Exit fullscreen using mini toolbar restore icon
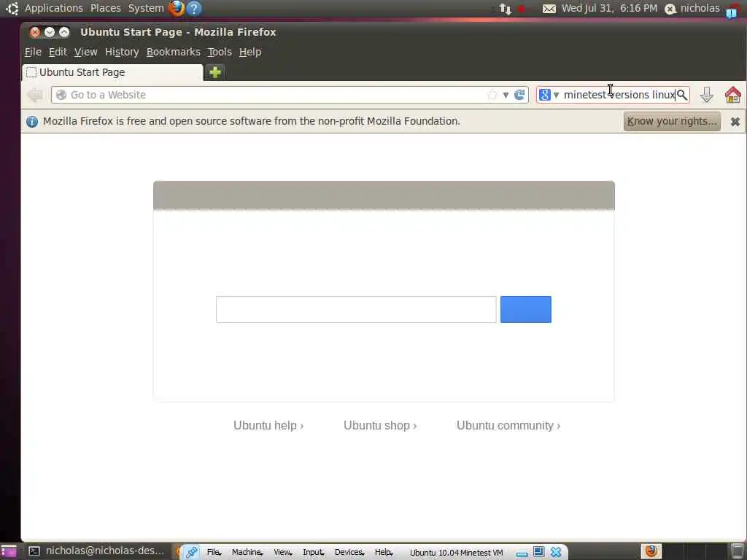 [x=539, y=552]
